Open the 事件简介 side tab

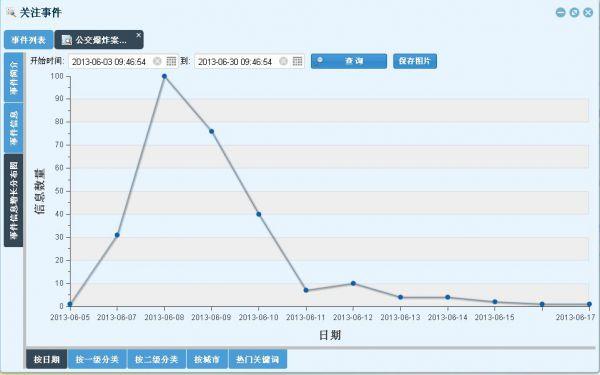[14, 77]
